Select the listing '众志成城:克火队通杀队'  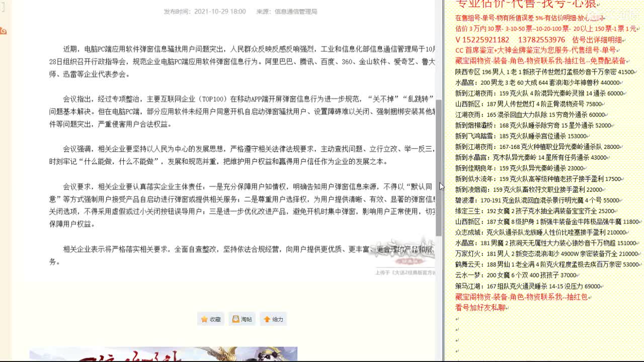point(541,232)
